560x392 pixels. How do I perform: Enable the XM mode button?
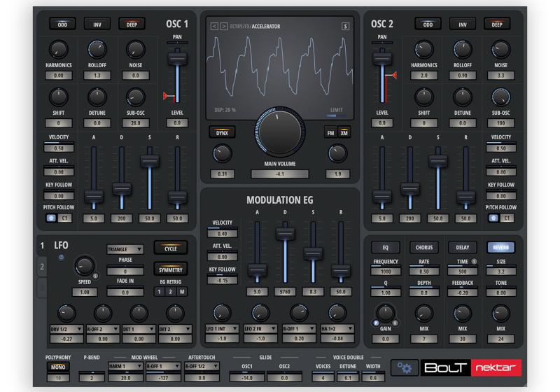point(344,133)
